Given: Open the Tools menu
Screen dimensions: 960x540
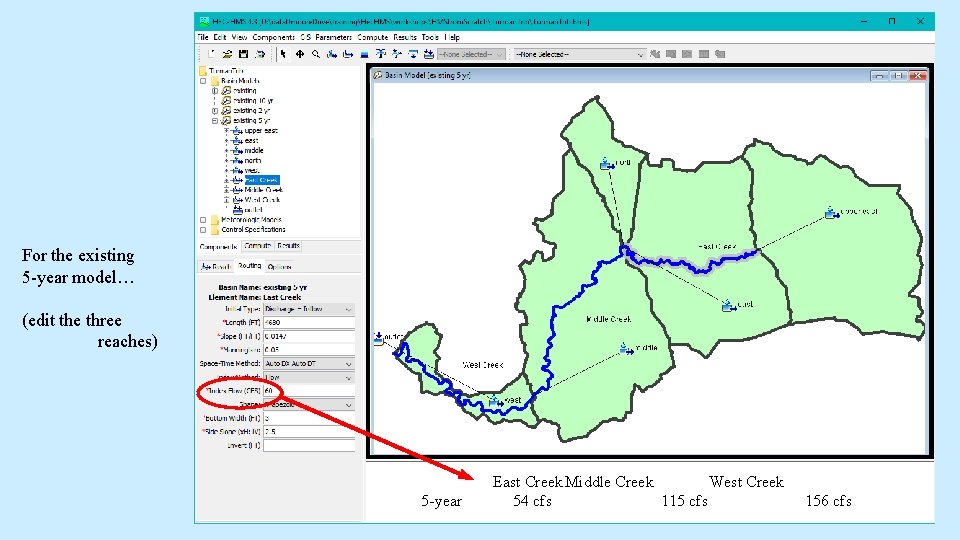Looking at the screenshot, I should click(430, 37).
